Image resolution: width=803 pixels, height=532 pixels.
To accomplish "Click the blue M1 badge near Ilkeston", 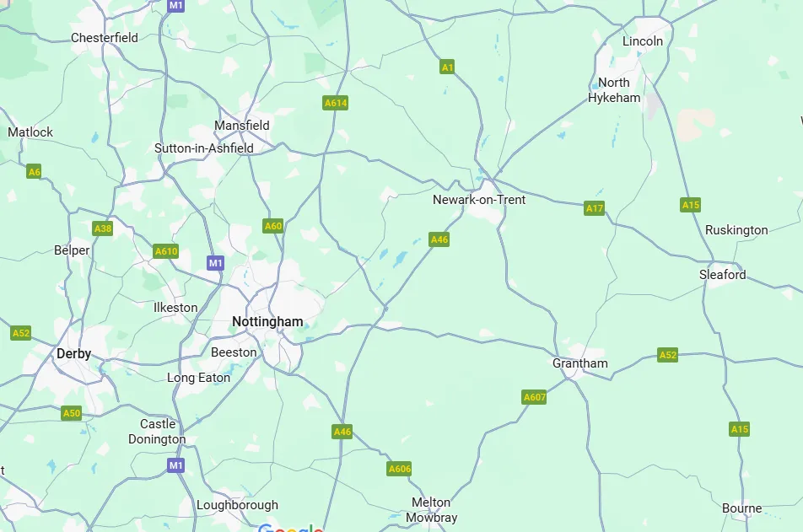I will [216, 263].
